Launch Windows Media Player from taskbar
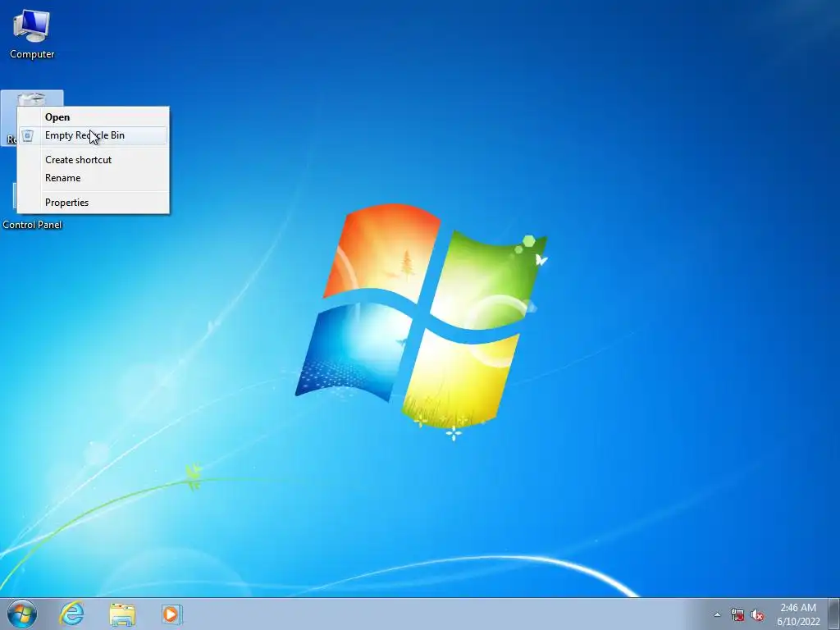The width and height of the screenshot is (840, 630). click(x=172, y=614)
